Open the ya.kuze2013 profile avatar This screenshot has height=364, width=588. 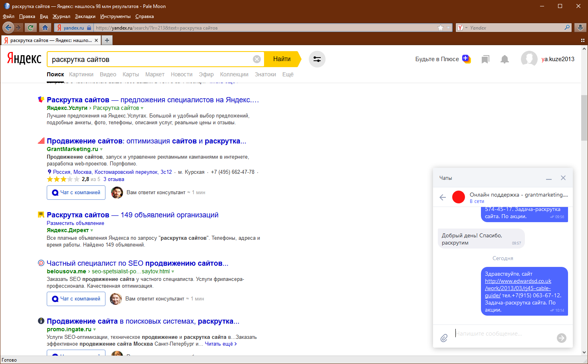click(529, 59)
